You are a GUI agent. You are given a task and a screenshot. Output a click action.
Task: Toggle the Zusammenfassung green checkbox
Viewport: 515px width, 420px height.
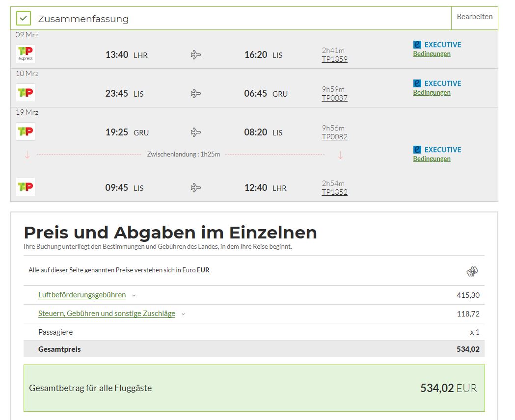click(x=23, y=18)
